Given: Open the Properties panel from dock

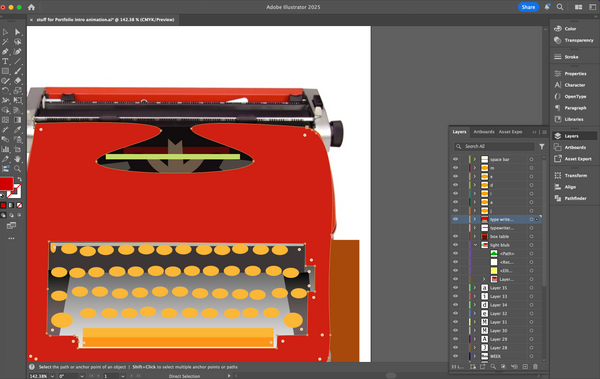Looking at the screenshot, I should click(574, 74).
